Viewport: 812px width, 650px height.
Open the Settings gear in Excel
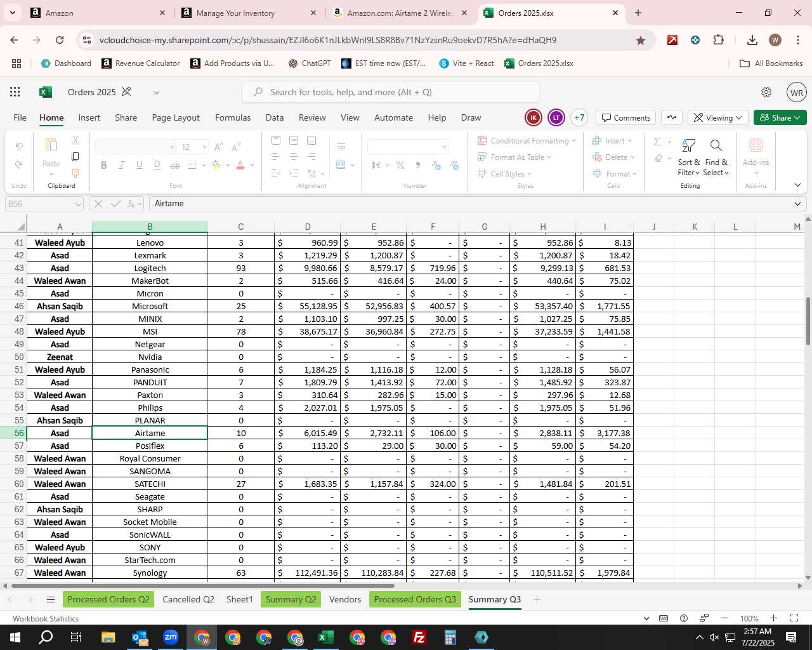point(766,92)
